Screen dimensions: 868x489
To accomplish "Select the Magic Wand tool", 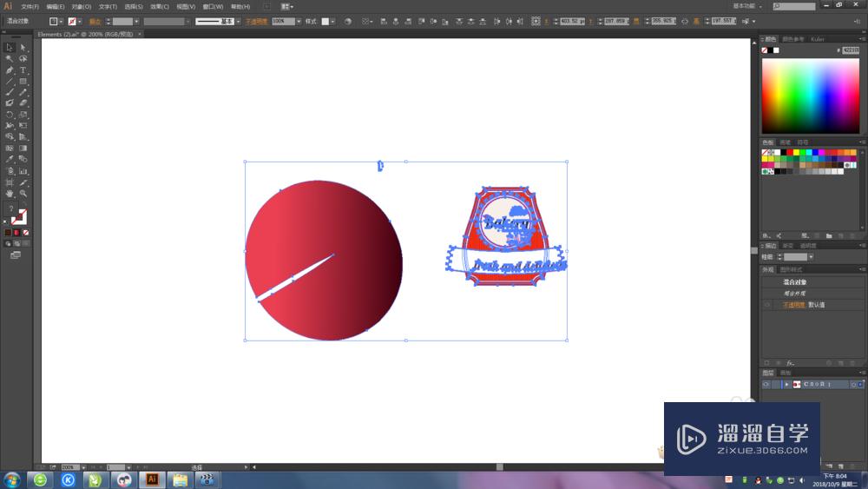I will [x=10, y=59].
